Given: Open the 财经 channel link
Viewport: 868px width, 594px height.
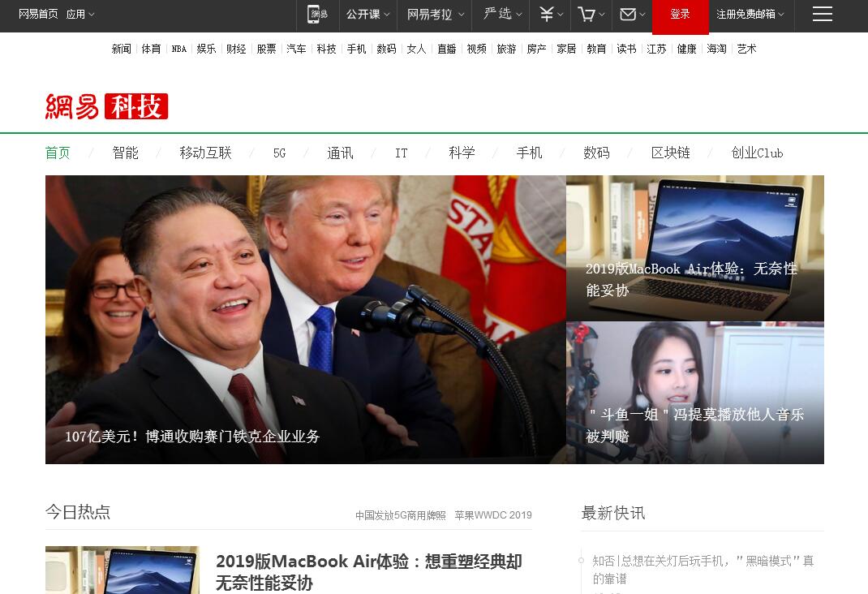Looking at the screenshot, I should pos(236,49).
